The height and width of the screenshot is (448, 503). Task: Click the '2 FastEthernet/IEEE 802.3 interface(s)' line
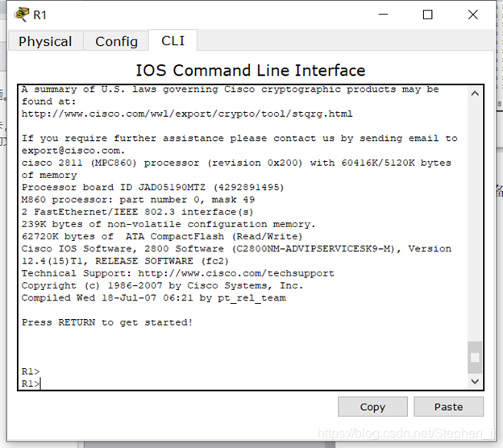(137, 212)
